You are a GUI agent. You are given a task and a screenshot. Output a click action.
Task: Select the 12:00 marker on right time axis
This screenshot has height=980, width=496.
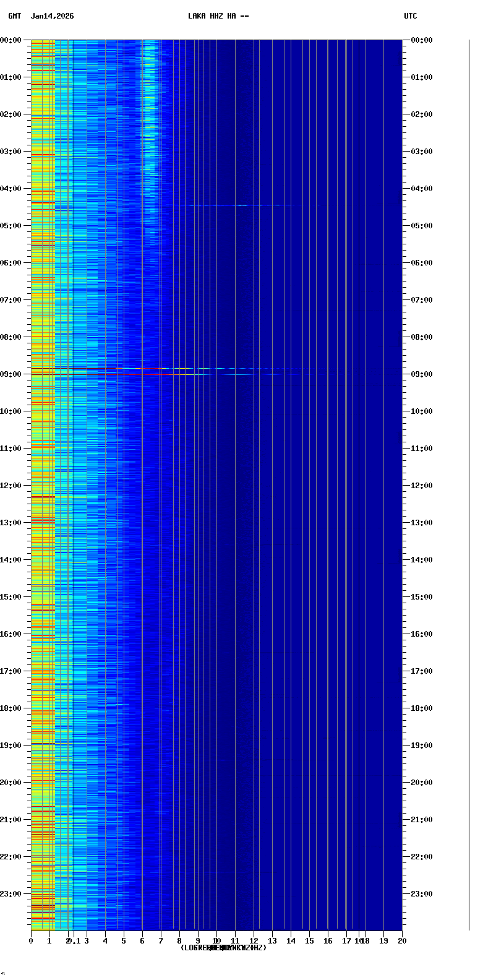tap(422, 486)
